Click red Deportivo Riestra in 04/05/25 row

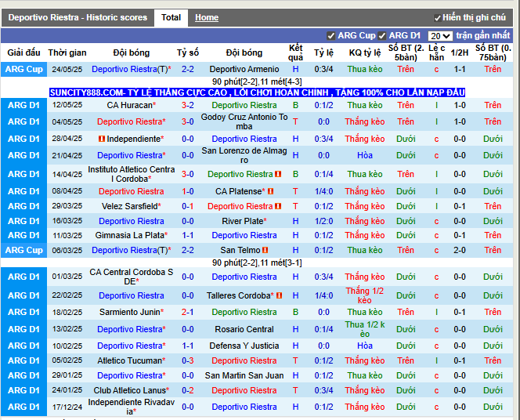(132, 121)
